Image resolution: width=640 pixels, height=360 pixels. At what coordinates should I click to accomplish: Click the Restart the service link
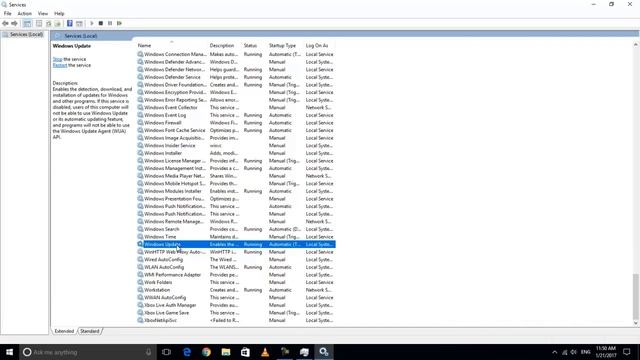point(60,65)
